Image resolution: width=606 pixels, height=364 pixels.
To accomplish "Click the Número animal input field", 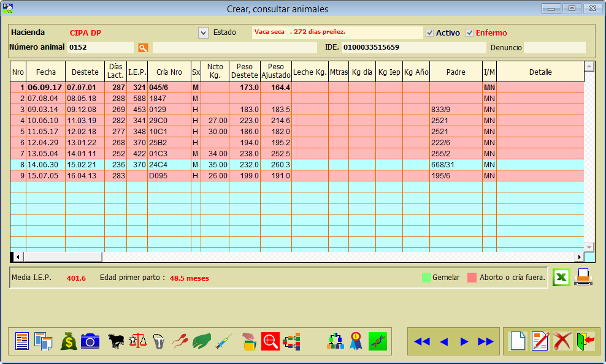I will click(100, 47).
